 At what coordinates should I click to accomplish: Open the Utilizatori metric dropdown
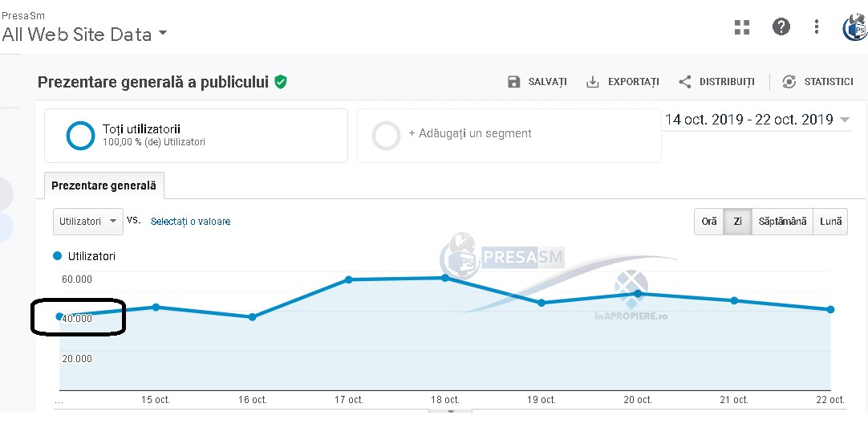(x=88, y=222)
